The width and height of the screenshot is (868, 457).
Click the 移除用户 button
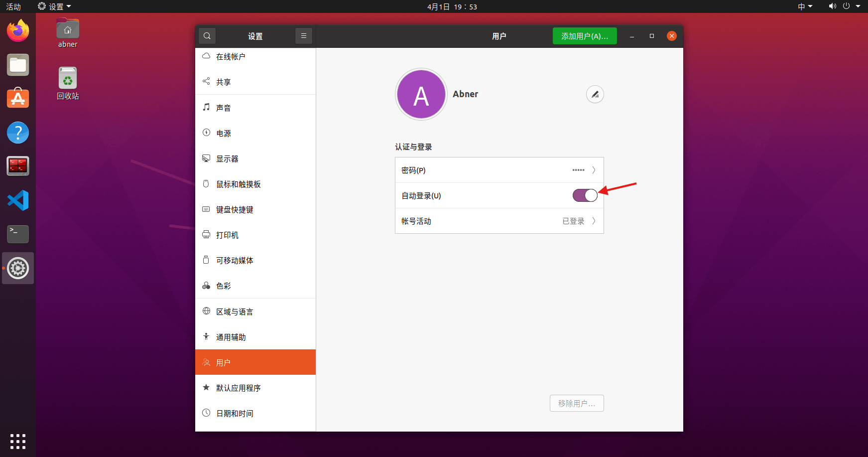pos(576,403)
